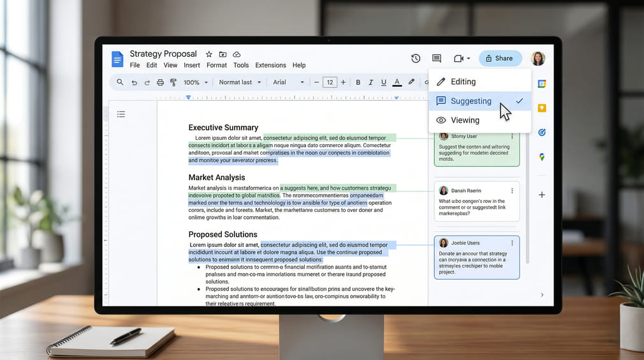Redo the last action
The width and height of the screenshot is (644, 360).
point(147,82)
